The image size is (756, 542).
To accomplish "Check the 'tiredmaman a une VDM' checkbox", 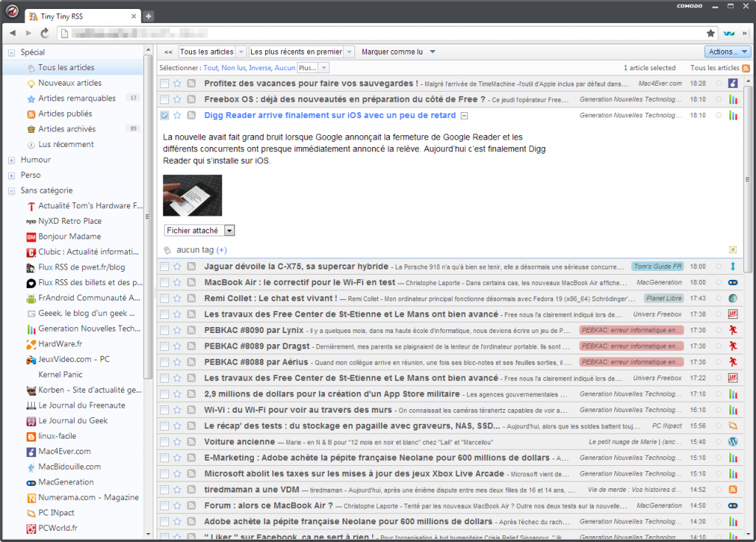I will pos(165,490).
